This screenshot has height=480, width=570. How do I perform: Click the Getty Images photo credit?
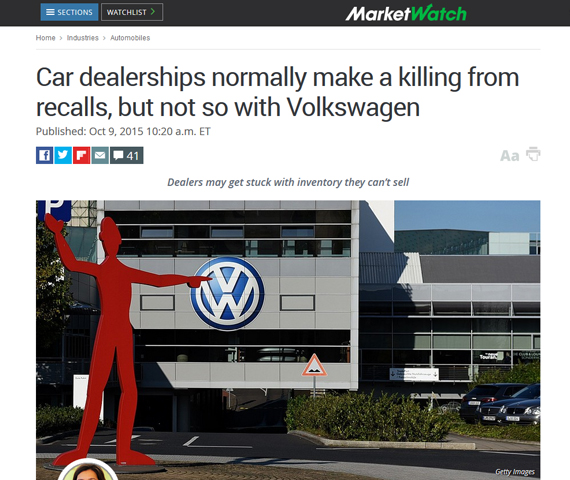coord(515,472)
